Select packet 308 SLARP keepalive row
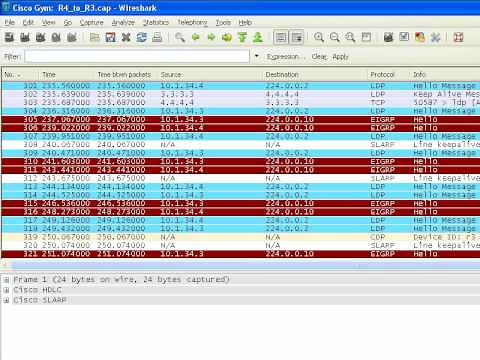Screen dimensions: 480x360 (241, 145)
